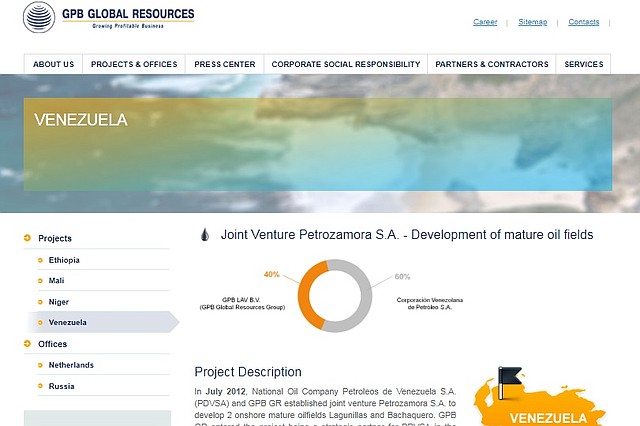Click the Corporación Venezolana de Petróleo caption
Screen dimensions: 640x426
tap(429, 304)
